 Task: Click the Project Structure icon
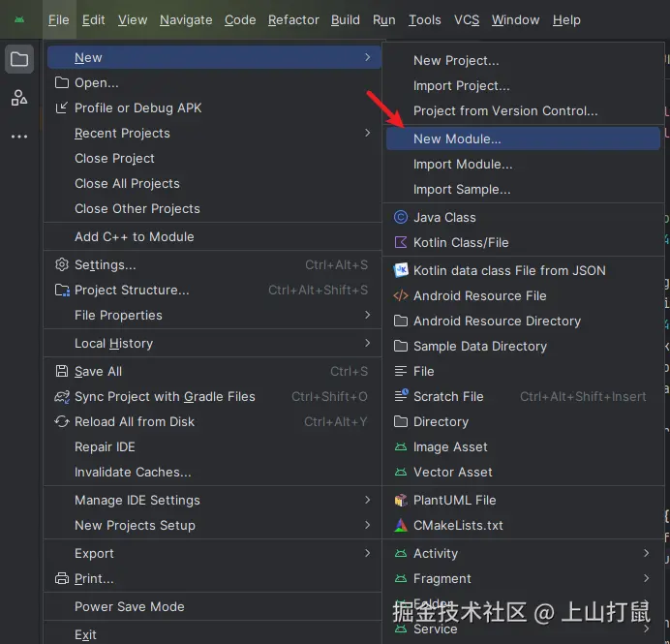pos(62,291)
